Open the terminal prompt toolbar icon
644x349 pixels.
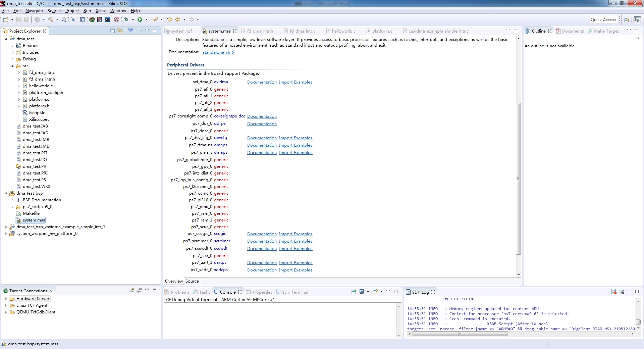(x=83, y=19)
